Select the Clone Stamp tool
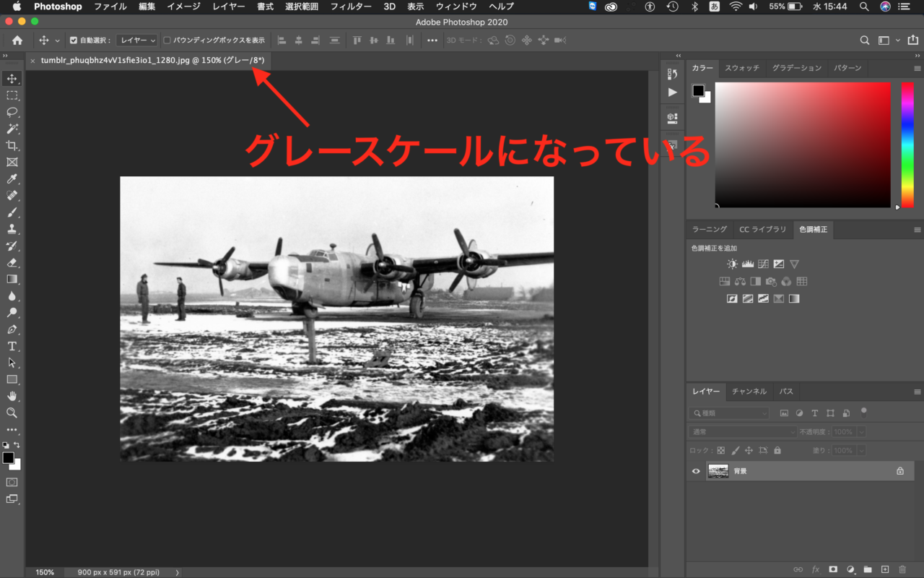The image size is (924, 578). click(12, 229)
